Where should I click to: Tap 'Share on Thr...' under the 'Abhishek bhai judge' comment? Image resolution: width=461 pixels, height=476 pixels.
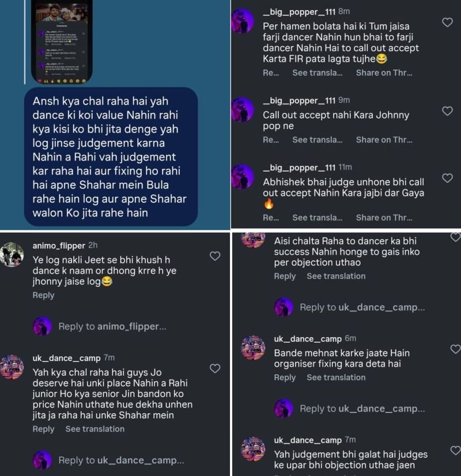(x=384, y=218)
